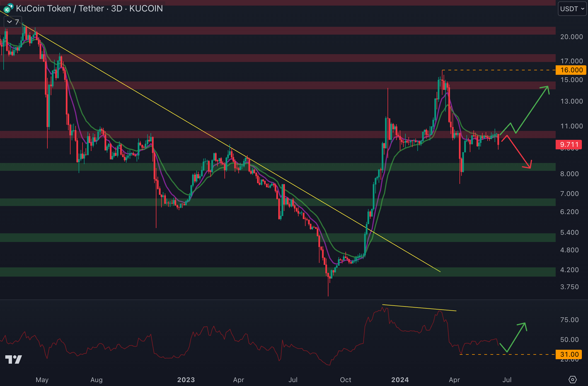Click the 2023 label on time axis
The height and width of the screenshot is (386, 588).
point(186,380)
